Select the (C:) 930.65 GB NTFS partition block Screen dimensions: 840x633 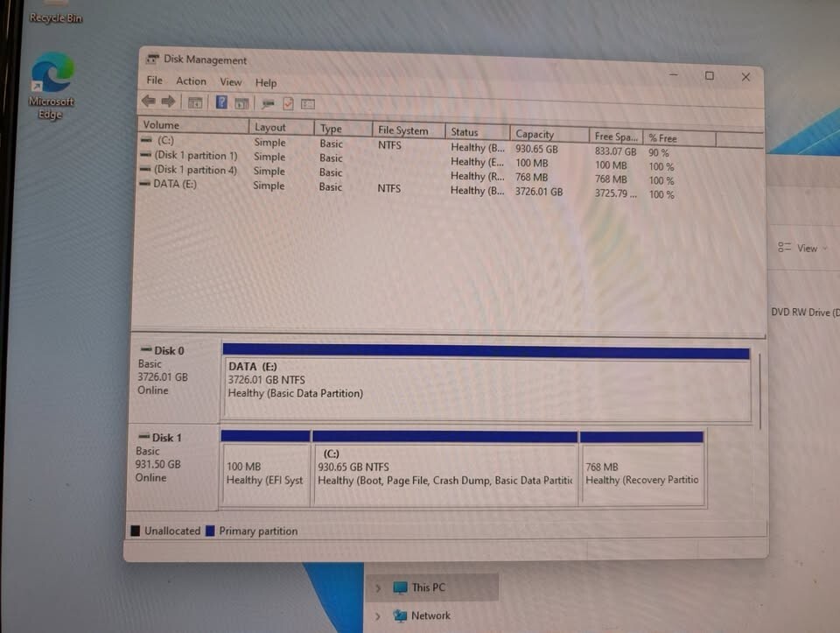coord(444,468)
